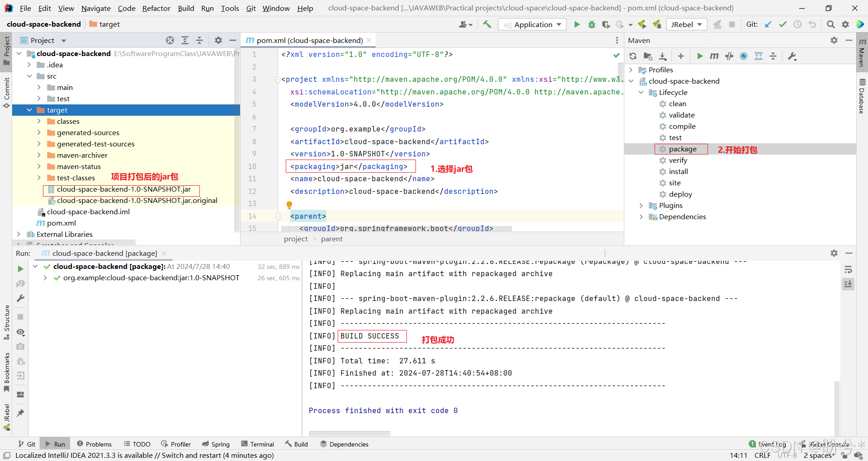Click the intention lightbulb in editor gutter
Viewport: 868px width, 461px height.
click(x=289, y=205)
